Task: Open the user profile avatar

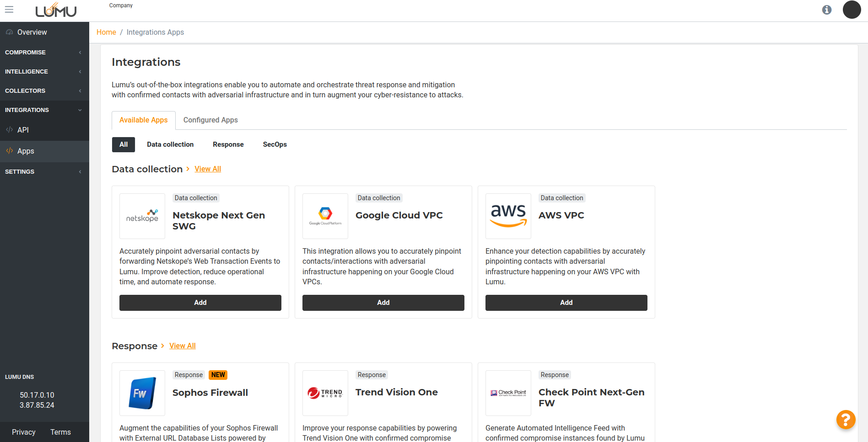Action: (x=852, y=10)
